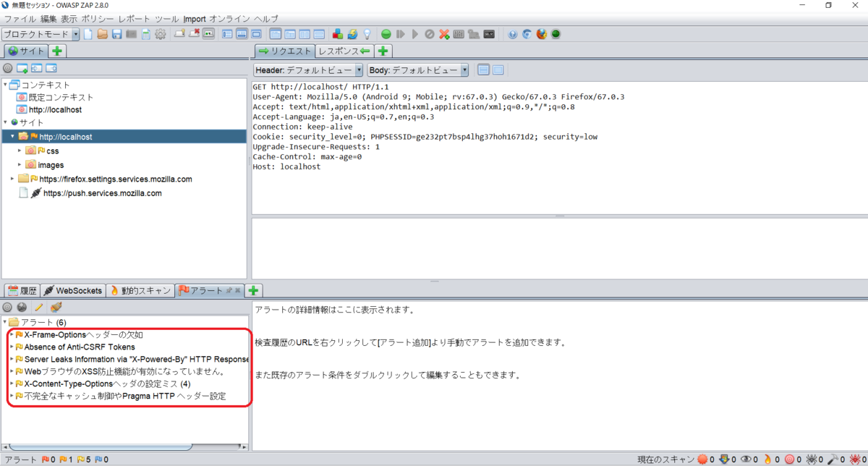Switch to the 動的スキャン tab

coord(141,290)
